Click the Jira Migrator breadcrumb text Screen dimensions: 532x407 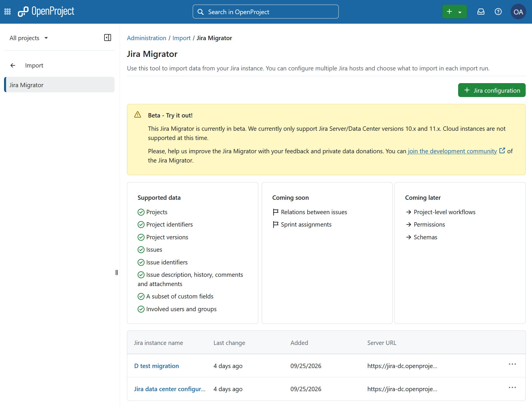tap(214, 38)
